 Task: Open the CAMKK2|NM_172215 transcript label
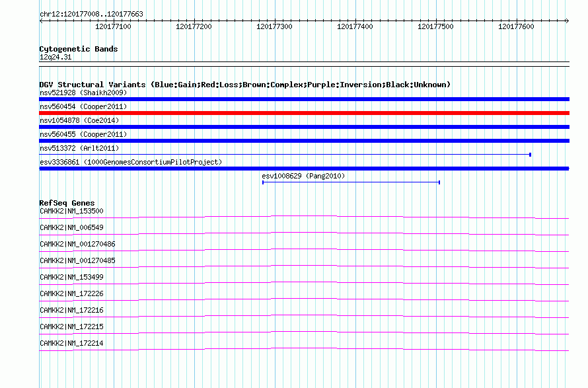[x=71, y=327]
